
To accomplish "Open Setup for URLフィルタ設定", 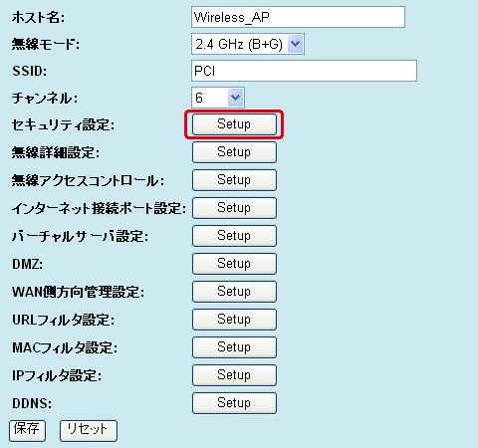I will pos(234,320).
